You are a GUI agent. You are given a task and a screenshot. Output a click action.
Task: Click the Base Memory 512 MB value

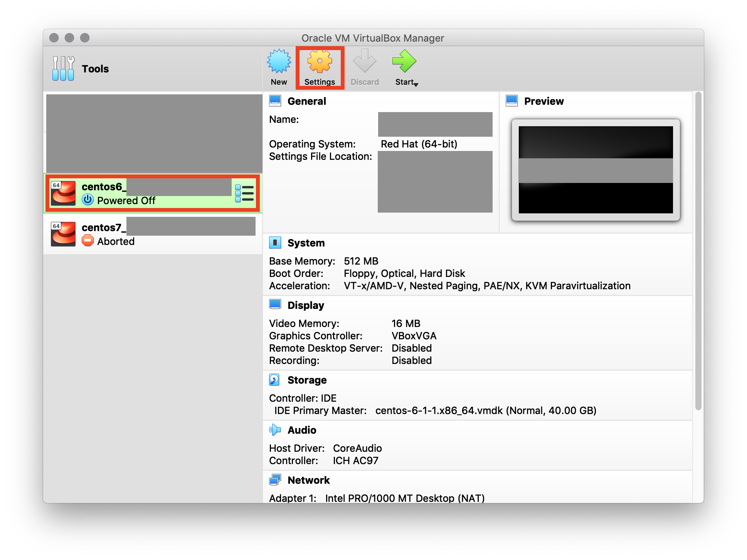coord(361,261)
